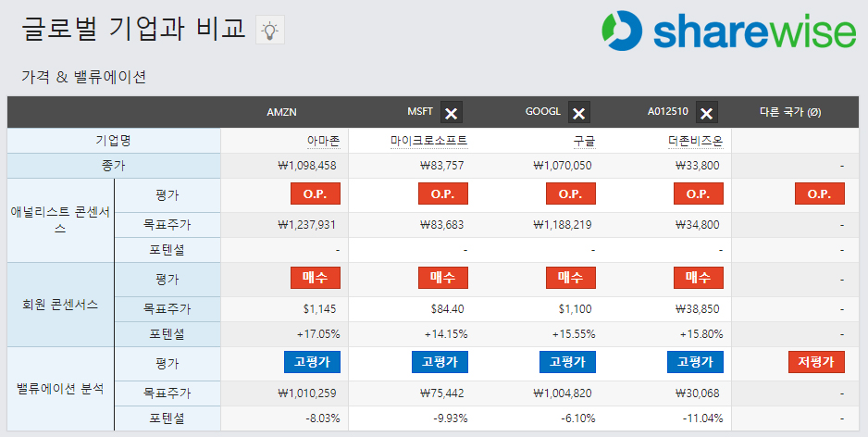The height and width of the screenshot is (437, 868).
Task: Click GOOGL closing price ₩1,070,050
Action: coord(563,166)
